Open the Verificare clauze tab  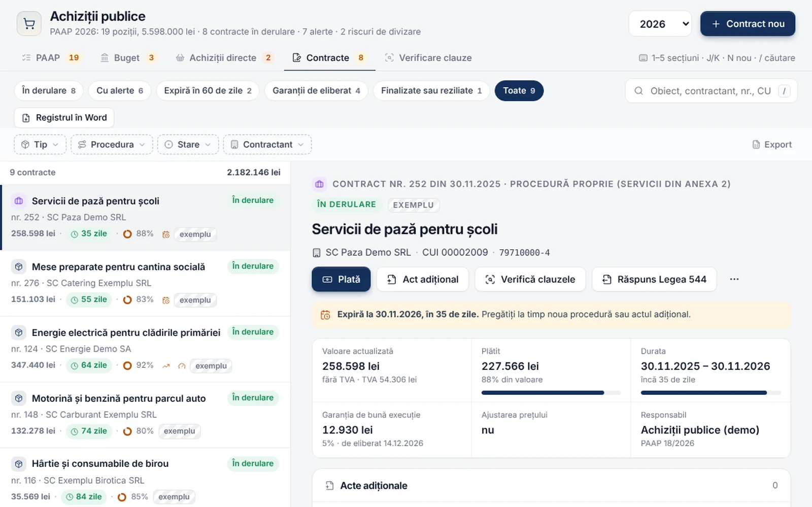click(428, 58)
